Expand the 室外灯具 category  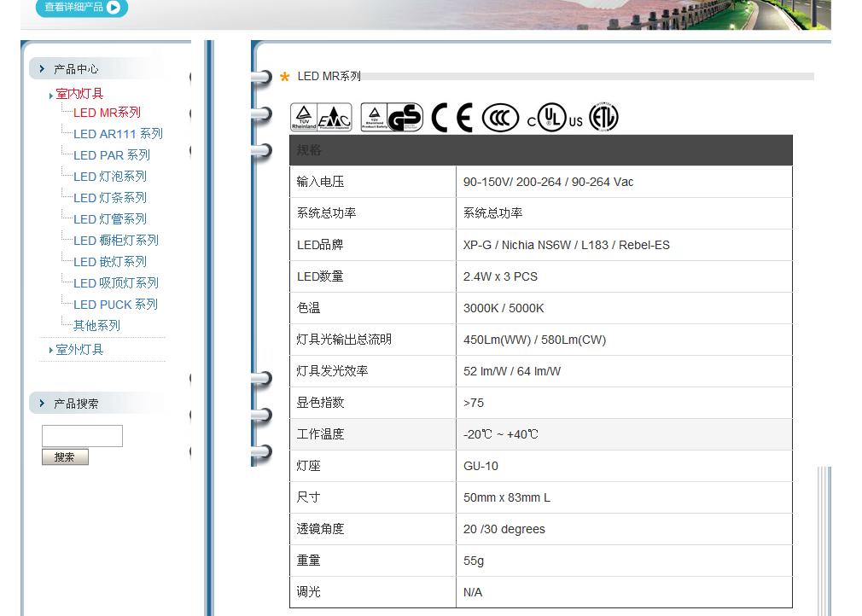[79, 350]
